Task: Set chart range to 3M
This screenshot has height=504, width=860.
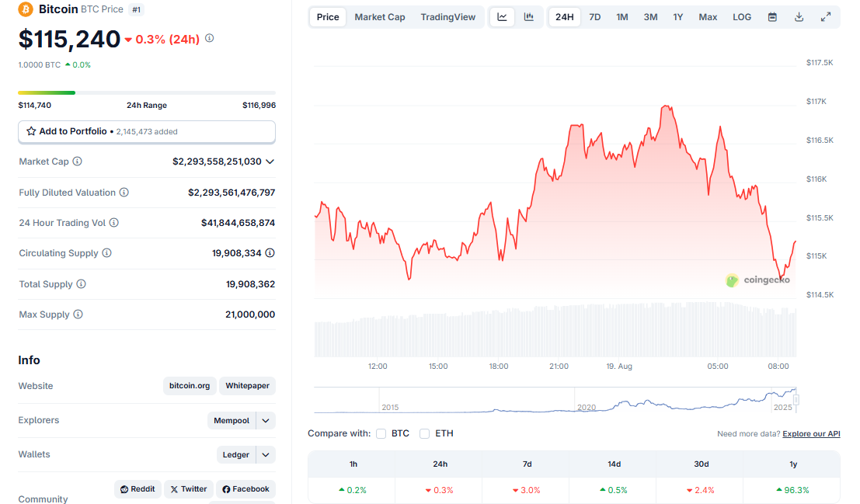Action: [650, 17]
